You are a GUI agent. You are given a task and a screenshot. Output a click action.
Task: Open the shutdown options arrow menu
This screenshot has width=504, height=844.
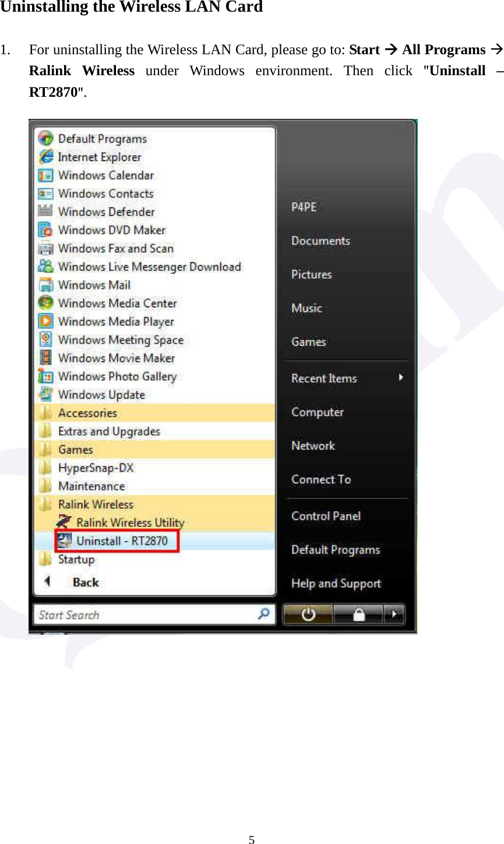coord(394,614)
